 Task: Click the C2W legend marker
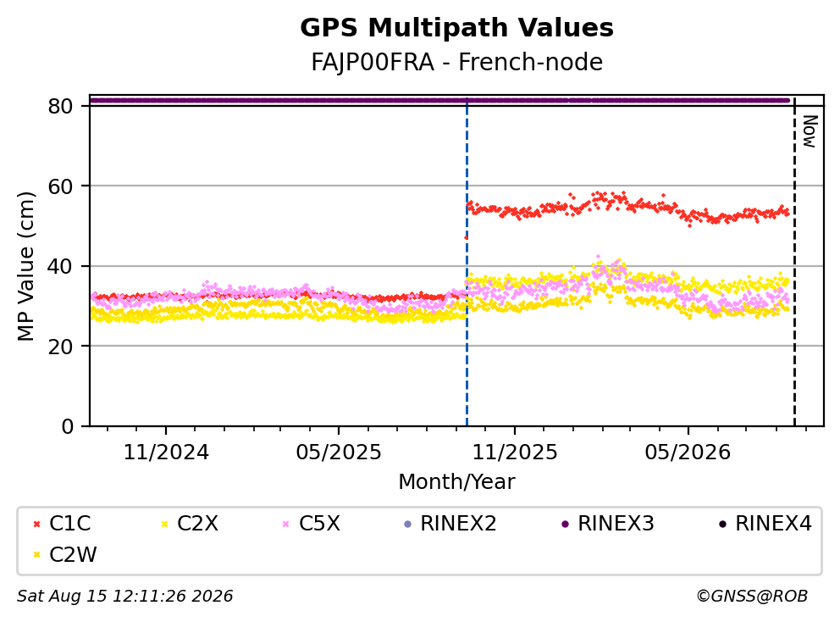click(36, 555)
